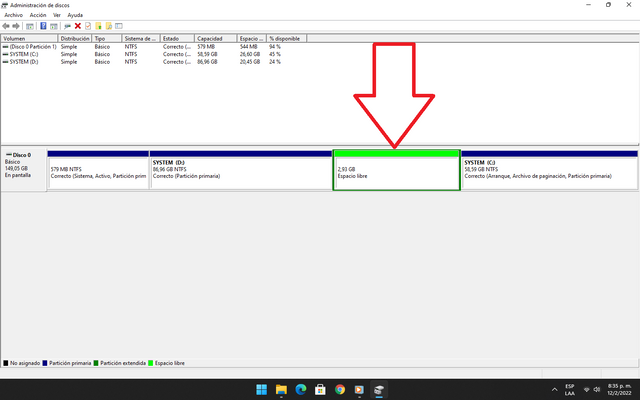This screenshot has width=640, height=400.
Task: Open the Windows Start menu
Action: (x=261, y=389)
